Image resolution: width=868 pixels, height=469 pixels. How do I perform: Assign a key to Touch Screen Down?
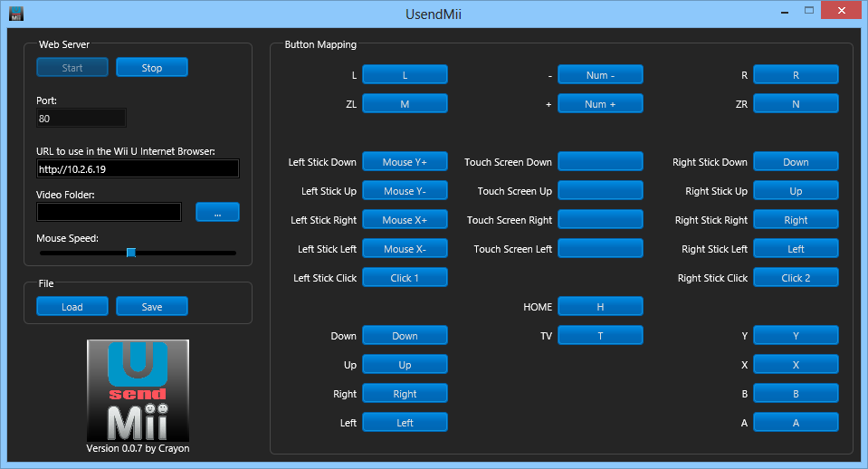point(600,162)
